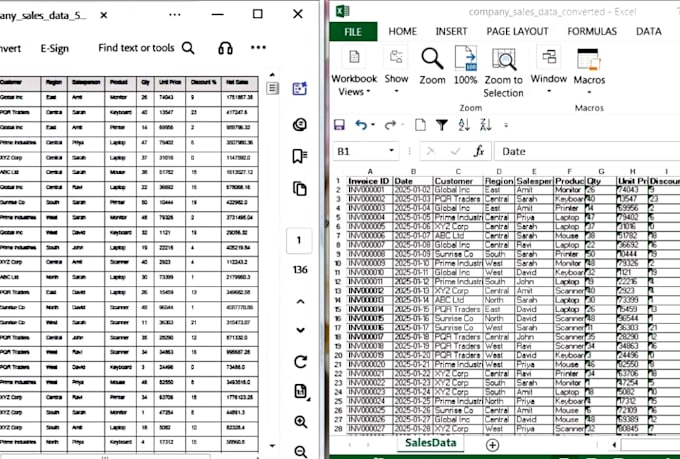
Task: Go to previous PDF page chevron
Action: [300, 302]
